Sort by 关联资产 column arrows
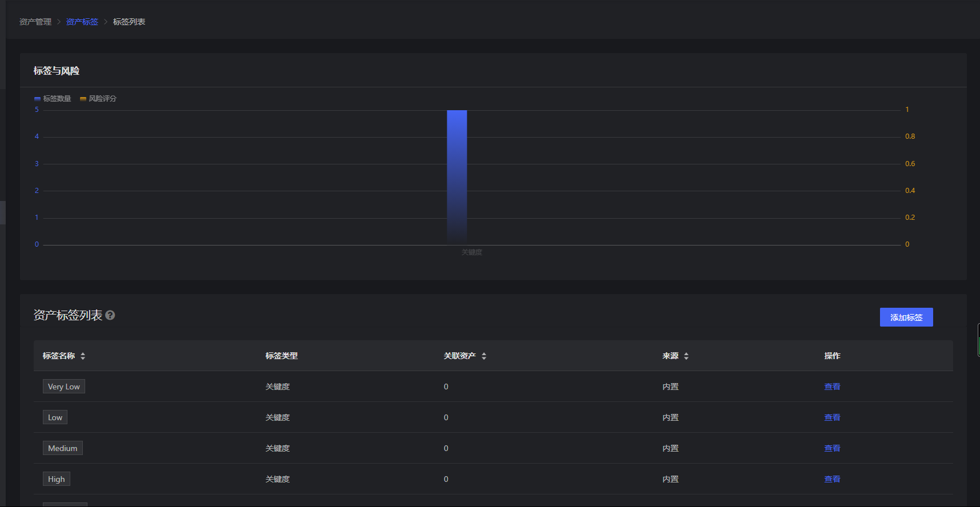 pos(484,356)
